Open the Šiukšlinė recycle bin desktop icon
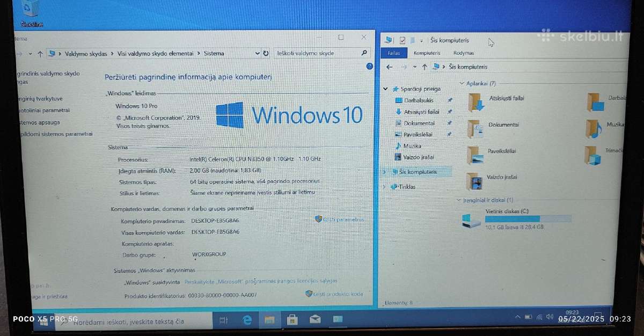 click(x=32, y=12)
